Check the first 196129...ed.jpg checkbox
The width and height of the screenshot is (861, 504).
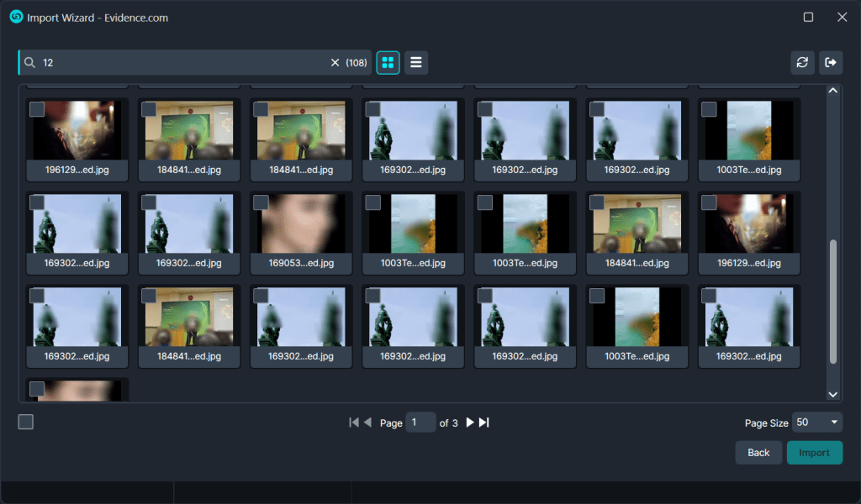point(37,109)
